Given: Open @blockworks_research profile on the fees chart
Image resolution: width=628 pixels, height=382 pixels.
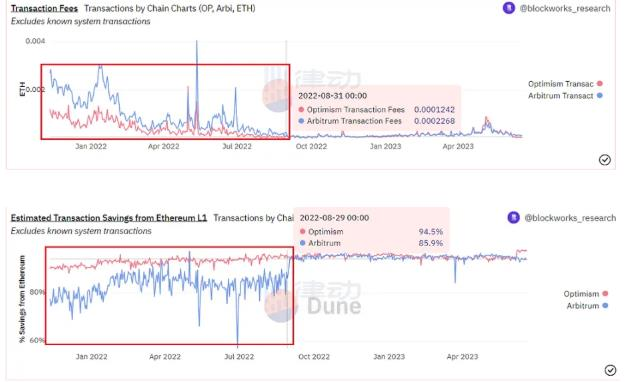Looking at the screenshot, I should (565, 8).
